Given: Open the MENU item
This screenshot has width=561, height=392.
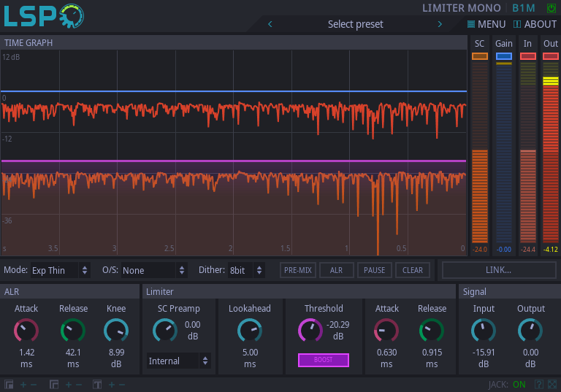Looking at the screenshot, I should click(486, 24).
